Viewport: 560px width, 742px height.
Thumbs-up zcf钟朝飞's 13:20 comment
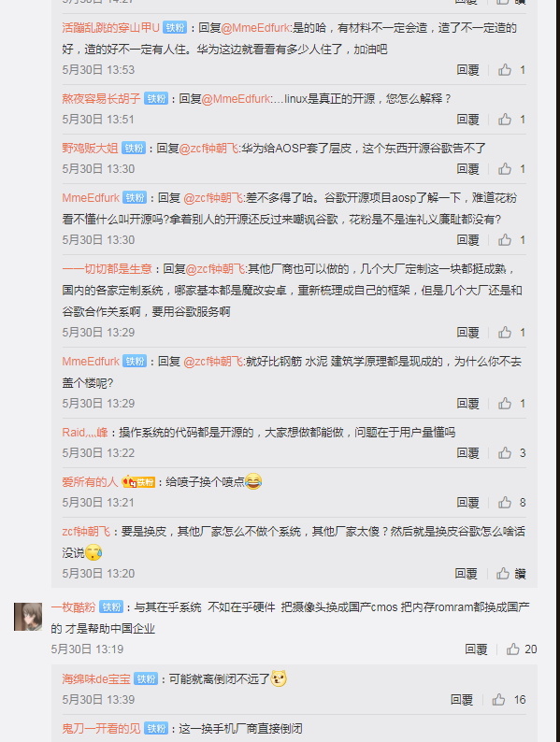point(503,574)
